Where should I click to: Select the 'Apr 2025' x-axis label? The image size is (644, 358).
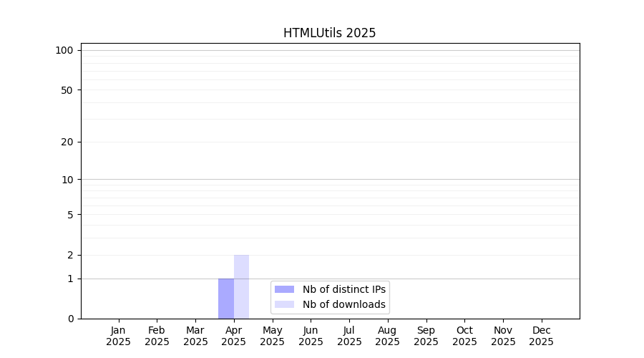[234, 336]
